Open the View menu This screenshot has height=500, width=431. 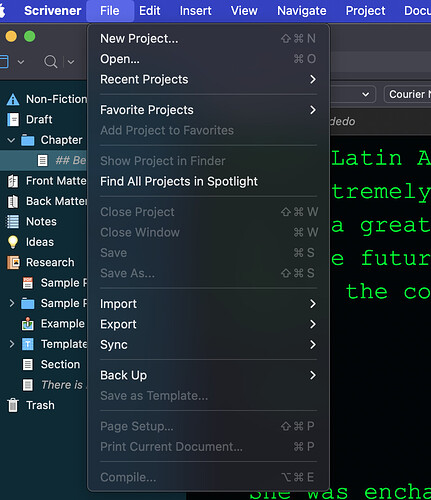click(244, 11)
